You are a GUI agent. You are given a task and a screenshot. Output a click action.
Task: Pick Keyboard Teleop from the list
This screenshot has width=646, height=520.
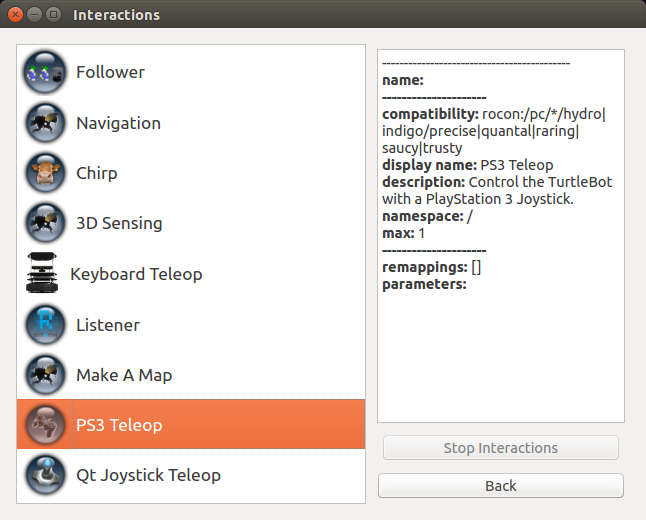136,274
